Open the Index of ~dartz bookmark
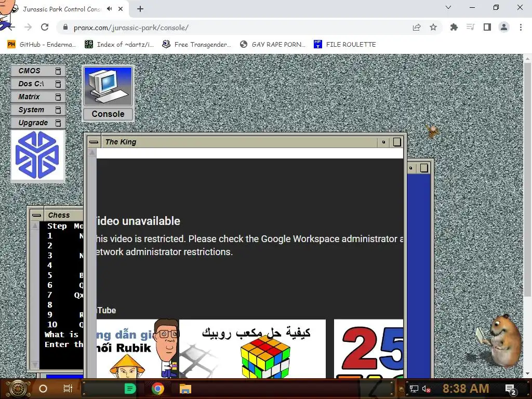 (119, 45)
